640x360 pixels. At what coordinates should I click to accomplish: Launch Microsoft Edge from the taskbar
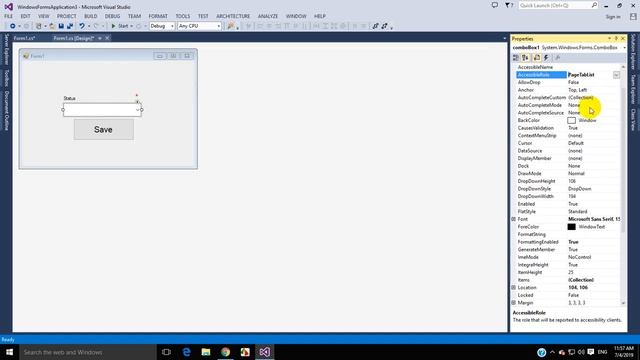coord(186,352)
